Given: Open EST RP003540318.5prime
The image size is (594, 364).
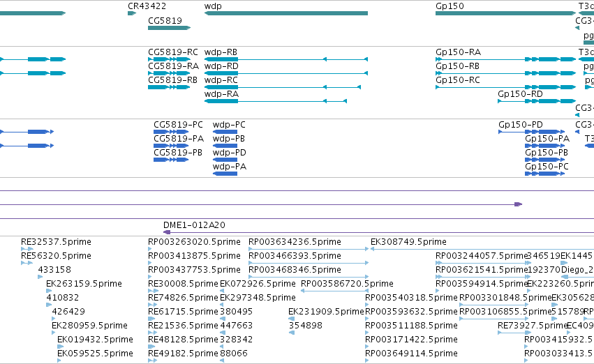Looking at the screenshot, I should (411, 298).
